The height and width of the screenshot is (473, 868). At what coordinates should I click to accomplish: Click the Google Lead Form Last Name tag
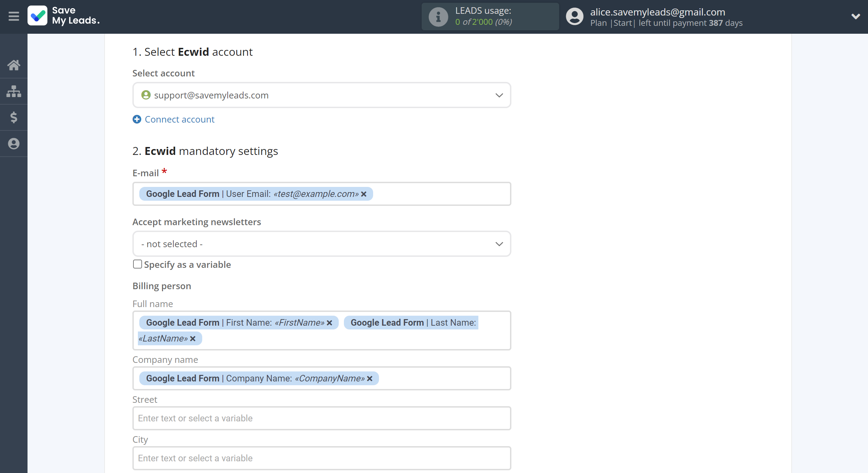[x=411, y=323]
